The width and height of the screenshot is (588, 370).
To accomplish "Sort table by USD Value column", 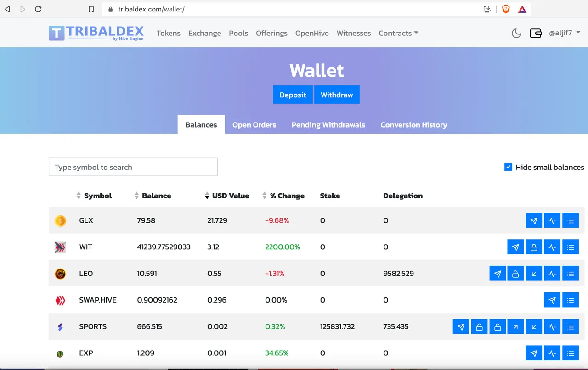I will point(227,196).
